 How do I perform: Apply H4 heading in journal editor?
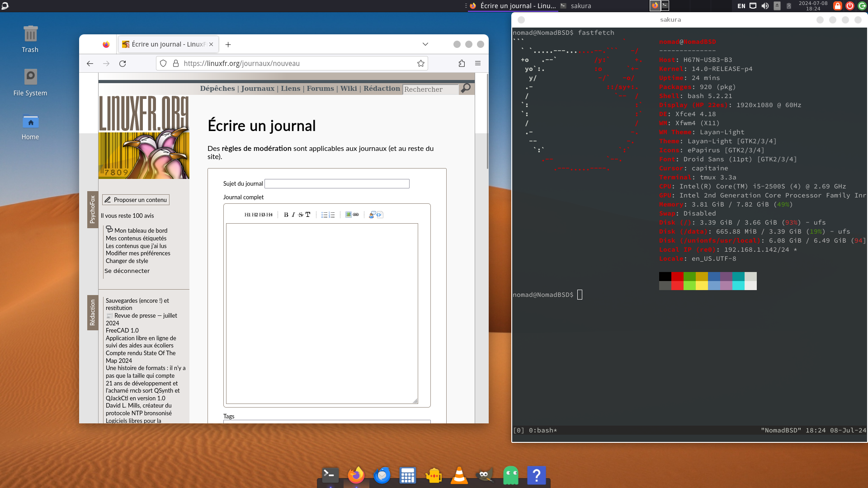(269, 215)
